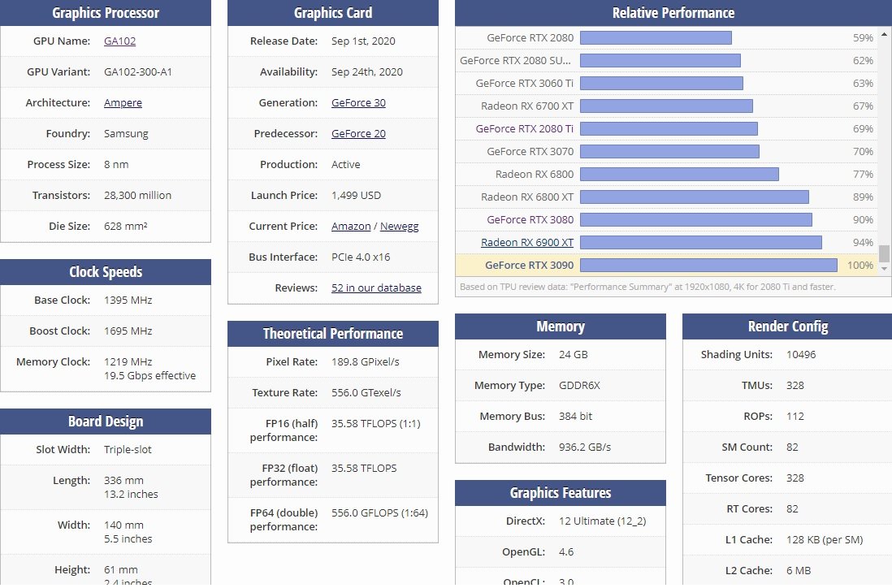
Task: Select GeForce RTX 2080 Ti in performance list
Action: pos(525,128)
